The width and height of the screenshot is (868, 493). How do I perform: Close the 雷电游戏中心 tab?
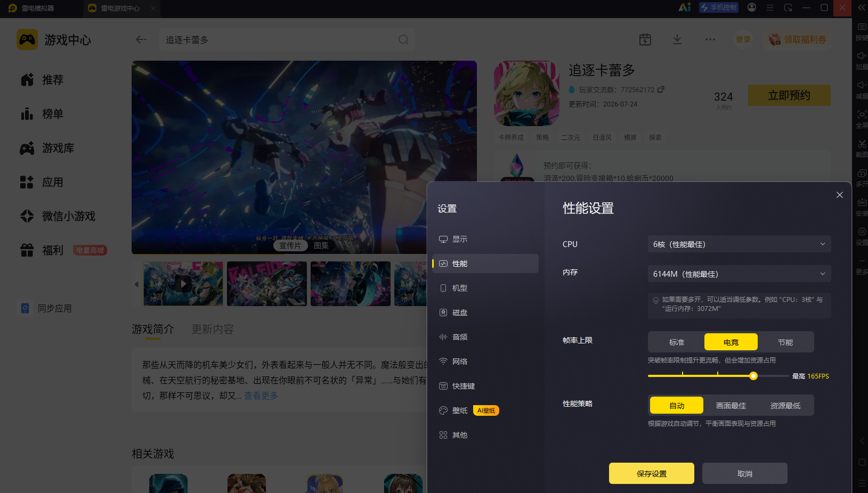(x=153, y=8)
